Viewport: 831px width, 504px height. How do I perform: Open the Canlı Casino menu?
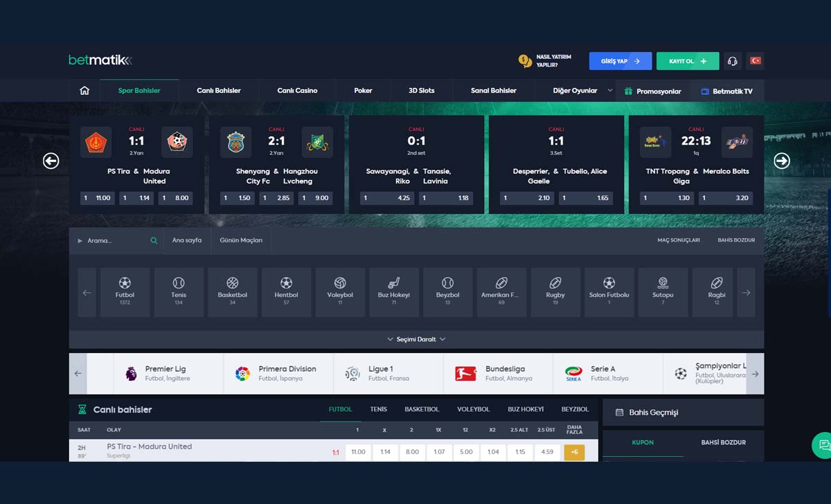coord(297,91)
